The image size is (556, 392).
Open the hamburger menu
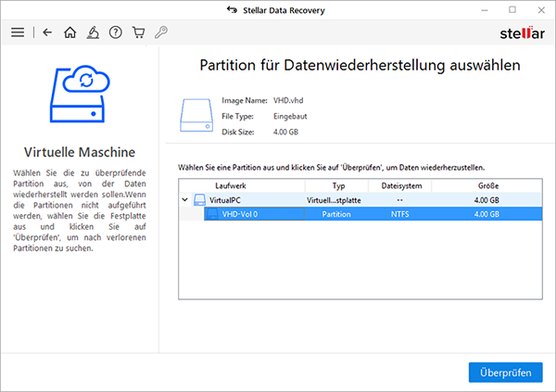(17, 32)
